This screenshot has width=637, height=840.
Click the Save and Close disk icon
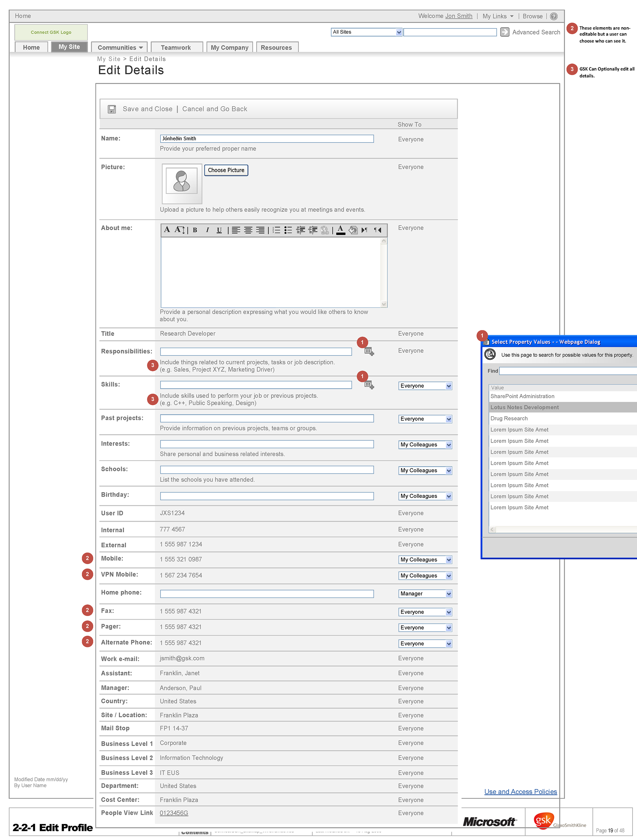(x=111, y=110)
